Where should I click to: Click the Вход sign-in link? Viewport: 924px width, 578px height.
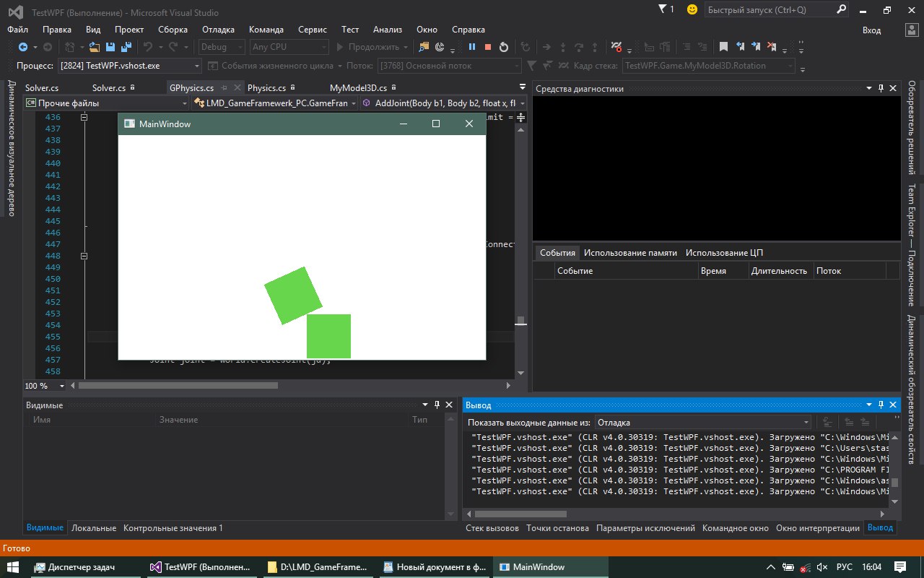pos(871,30)
